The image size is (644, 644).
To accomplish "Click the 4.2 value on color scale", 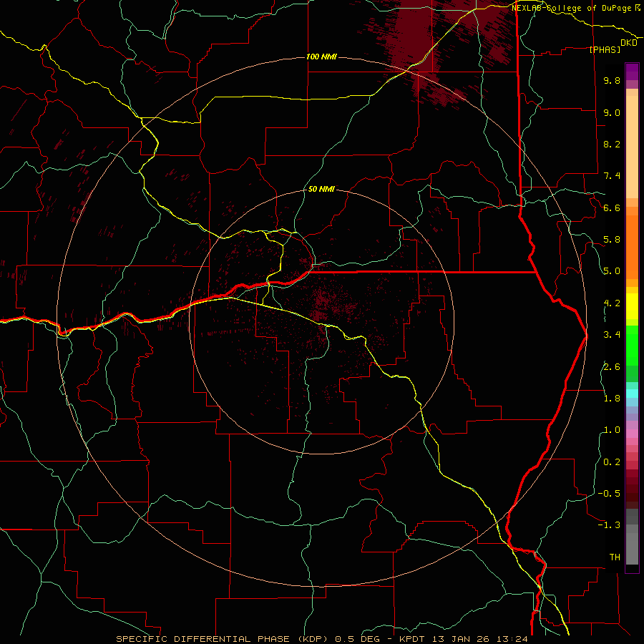I will (612, 303).
